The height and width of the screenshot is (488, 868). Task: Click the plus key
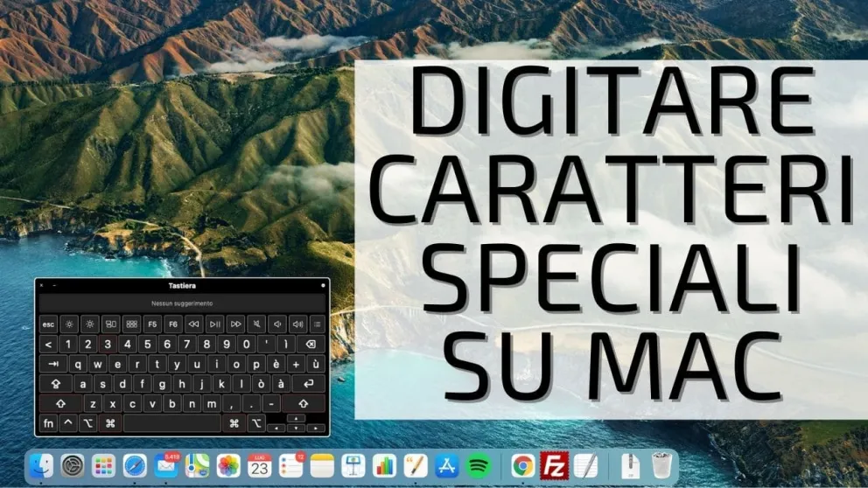point(296,364)
